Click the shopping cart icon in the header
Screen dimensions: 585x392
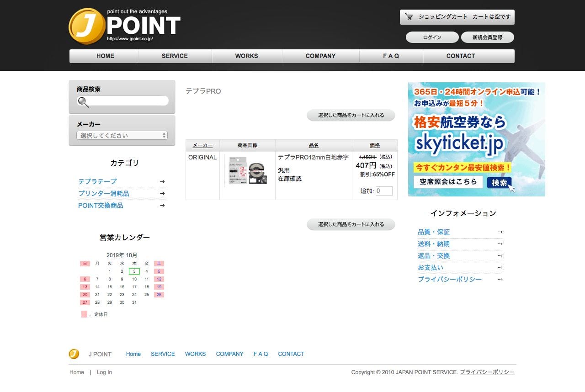pyautogui.click(x=409, y=16)
